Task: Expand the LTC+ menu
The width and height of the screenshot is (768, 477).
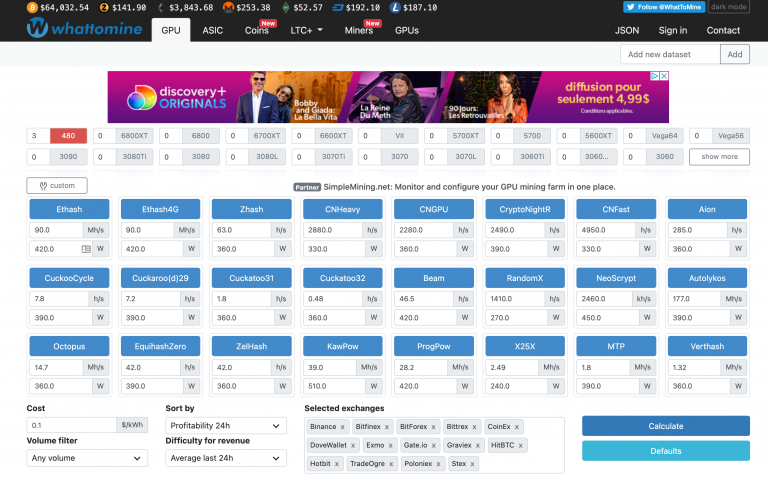Action: point(306,30)
